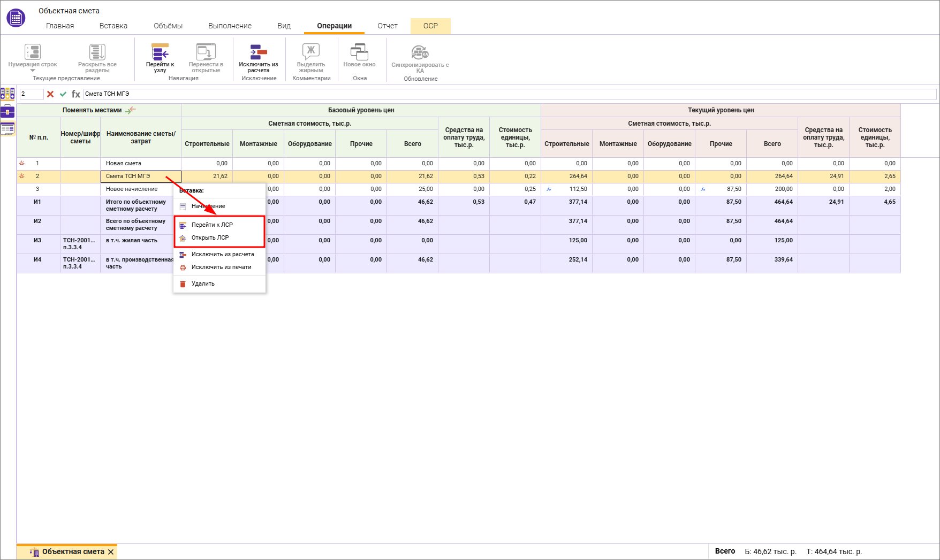Click the red X cancel formula icon

point(50,94)
